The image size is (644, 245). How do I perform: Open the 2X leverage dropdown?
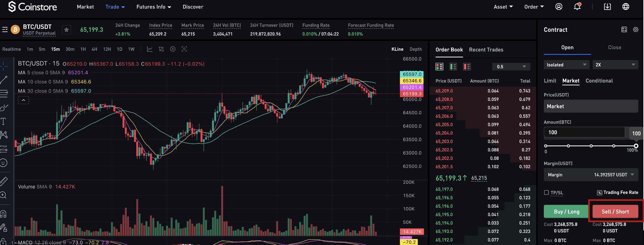tap(615, 65)
